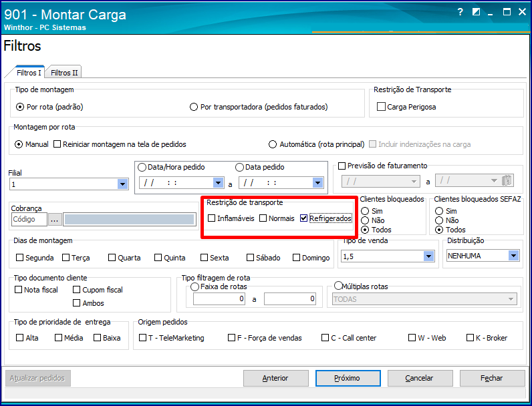Select Por rota (padrão) radio button
This screenshot has width=532, height=406.
[20, 107]
